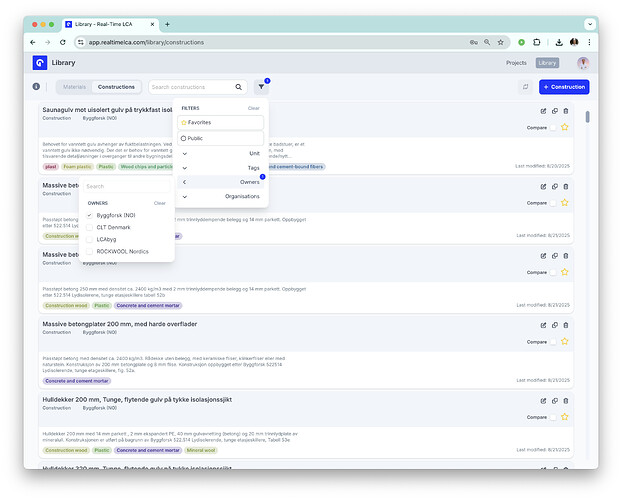Screen dimensions: 621x500
Task: Click the search magnifier in constructions search
Action: click(238, 87)
